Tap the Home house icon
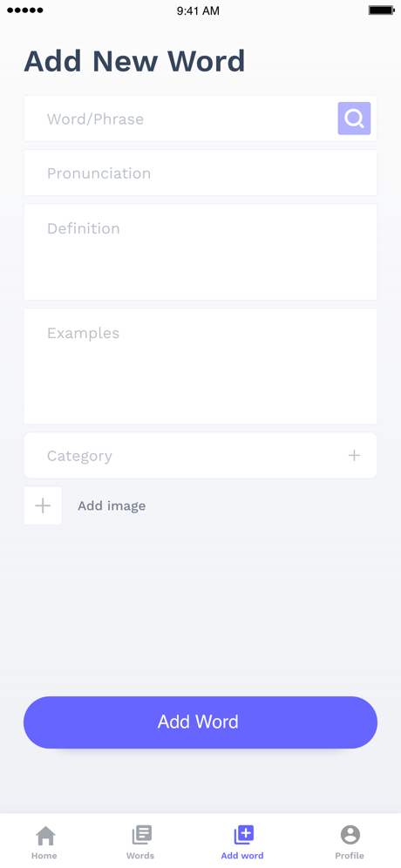This screenshot has height=868, width=401. [45, 835]
